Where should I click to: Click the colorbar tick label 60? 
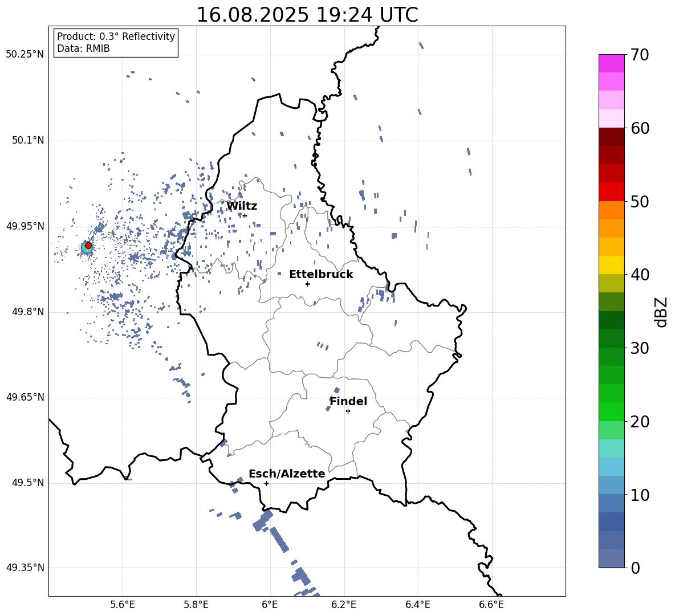pyautogui.click(x=640, y=128)
